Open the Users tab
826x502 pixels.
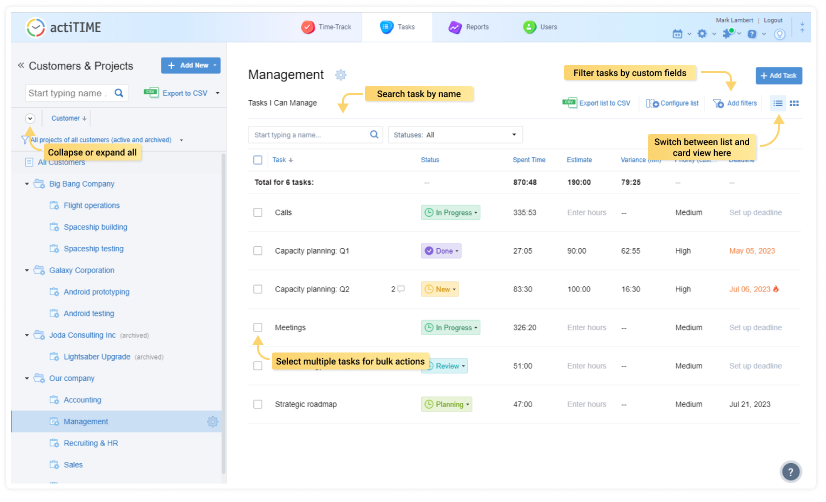coord(540,27)
